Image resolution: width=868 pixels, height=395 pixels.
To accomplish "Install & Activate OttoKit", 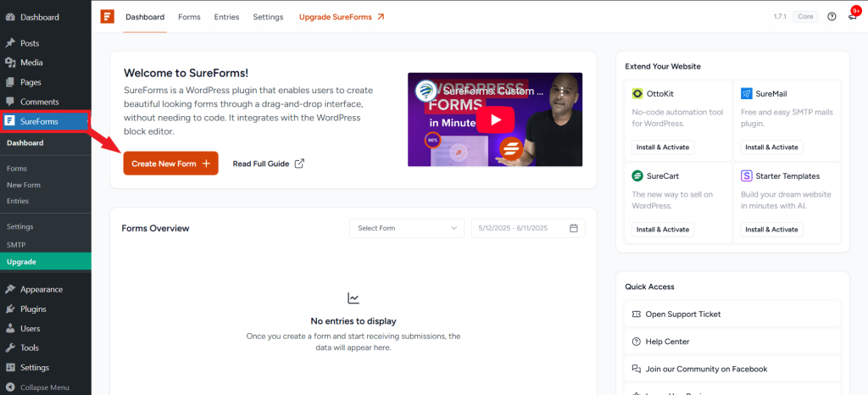I will coord(662,147).
